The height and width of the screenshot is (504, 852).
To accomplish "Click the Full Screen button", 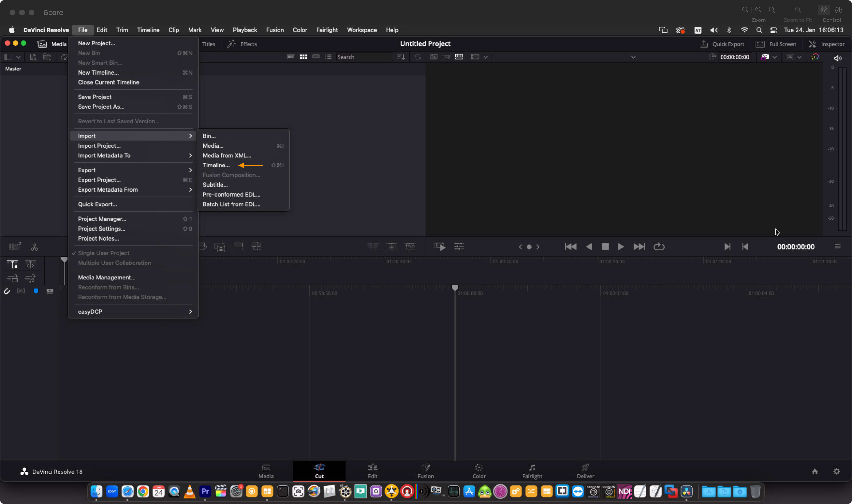I will pos(776,44).
